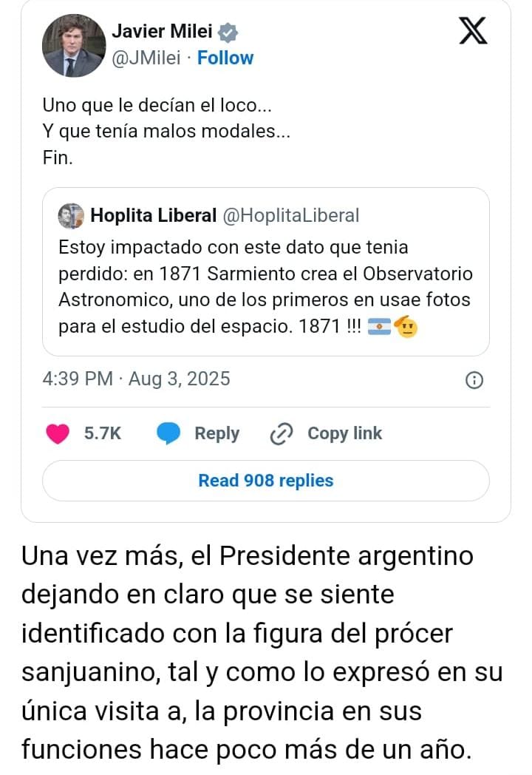The image size is (532, 775).
Task: Click the X logo on the tweet
Action: [x=473, y=30]
